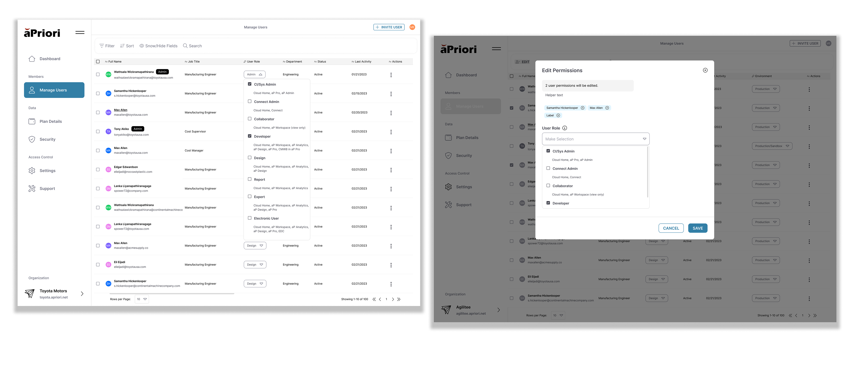Collapse the Admin user role dropdown

click(254, 75)
